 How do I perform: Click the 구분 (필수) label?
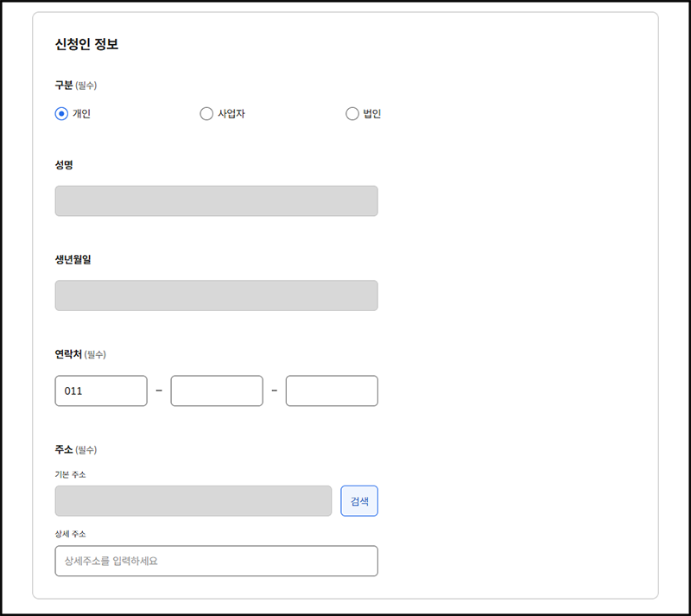(76, 86)
